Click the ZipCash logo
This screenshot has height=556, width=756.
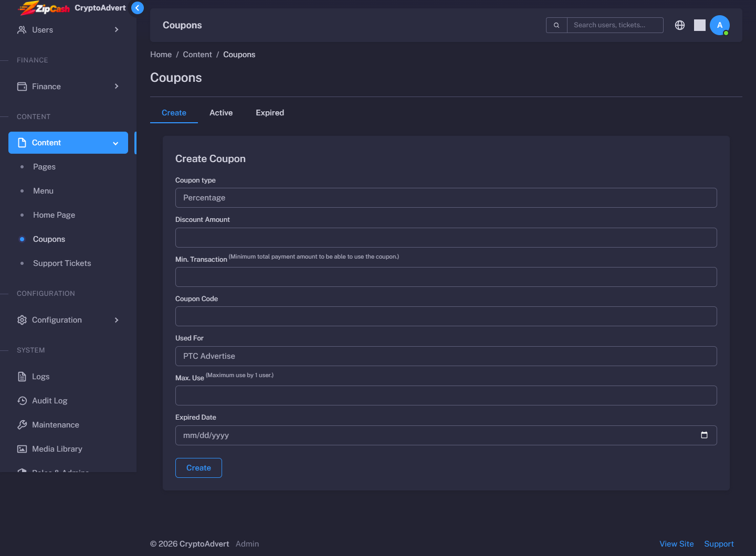(x=45, y=8)
